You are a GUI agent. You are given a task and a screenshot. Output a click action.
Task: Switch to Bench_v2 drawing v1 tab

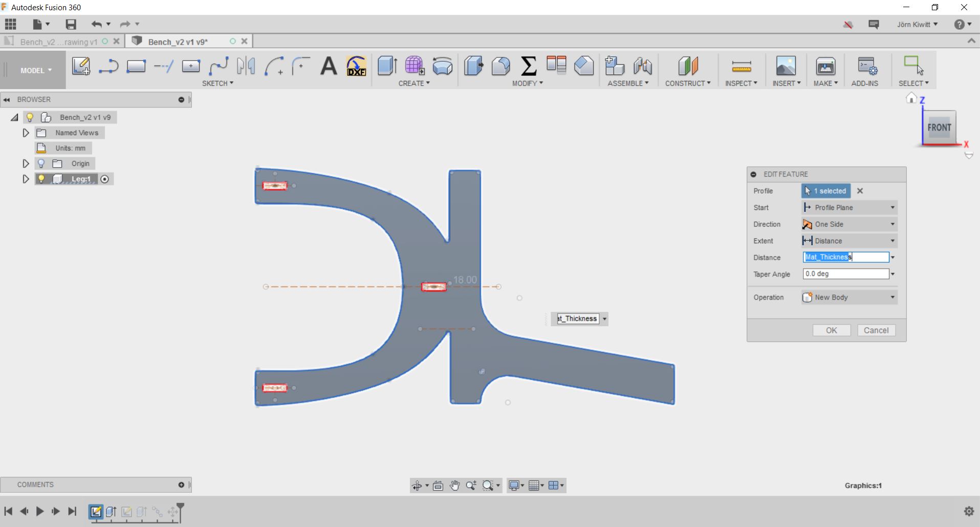pos(58,41)
